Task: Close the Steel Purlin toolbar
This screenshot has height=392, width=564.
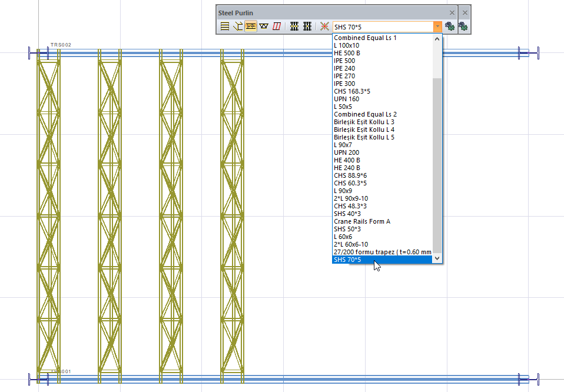Action: (452, 12)
